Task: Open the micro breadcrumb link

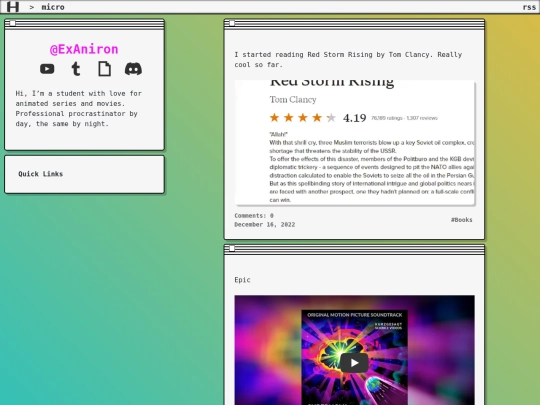Action: (53, 7)
